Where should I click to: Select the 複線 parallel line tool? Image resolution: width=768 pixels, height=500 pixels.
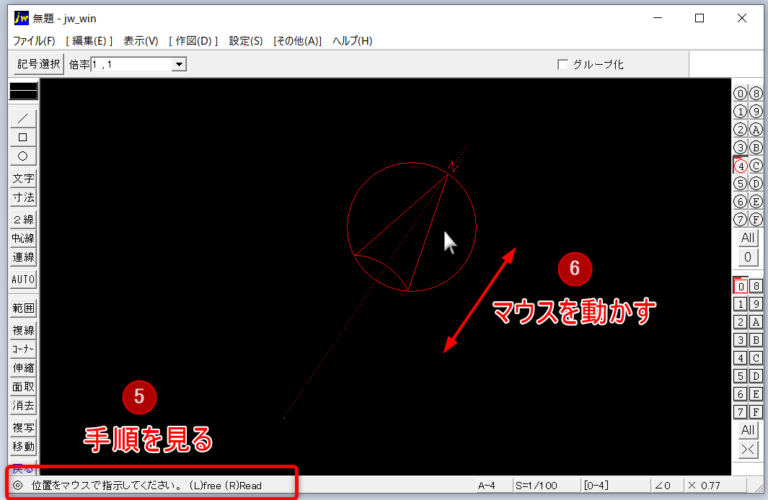point(23,330)
